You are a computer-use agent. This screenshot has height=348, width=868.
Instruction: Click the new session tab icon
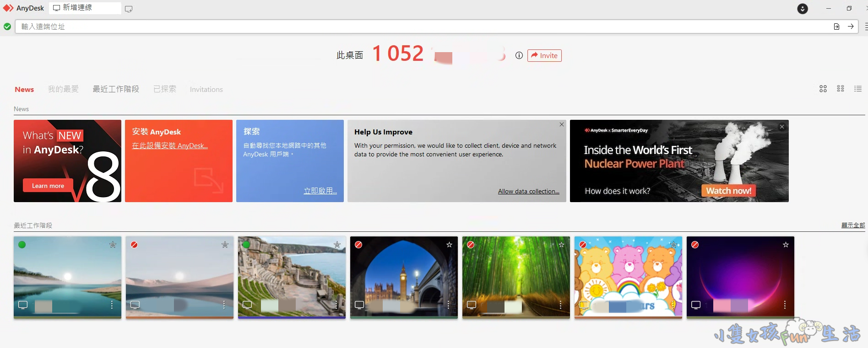pyautogui.click(x=129, y=9)
